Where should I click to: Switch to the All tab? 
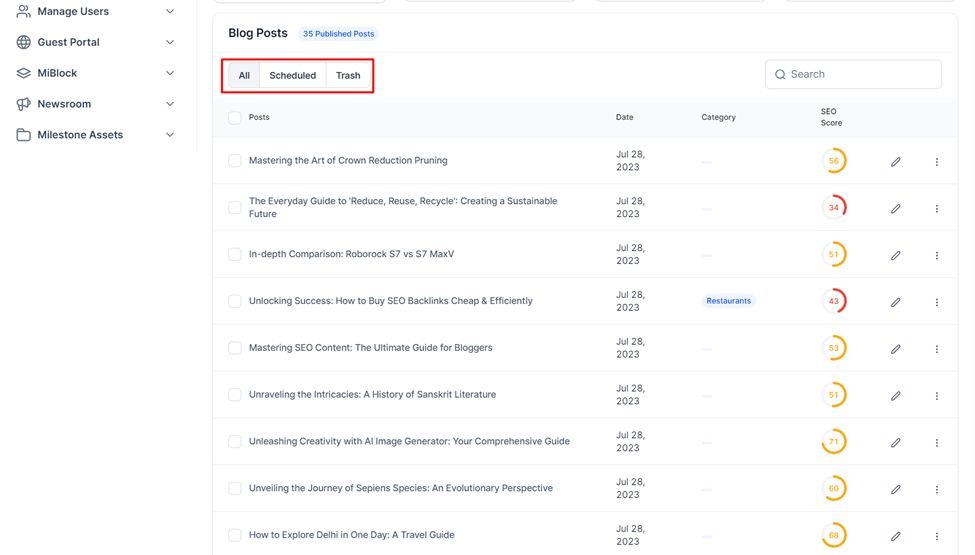point(244,75)
